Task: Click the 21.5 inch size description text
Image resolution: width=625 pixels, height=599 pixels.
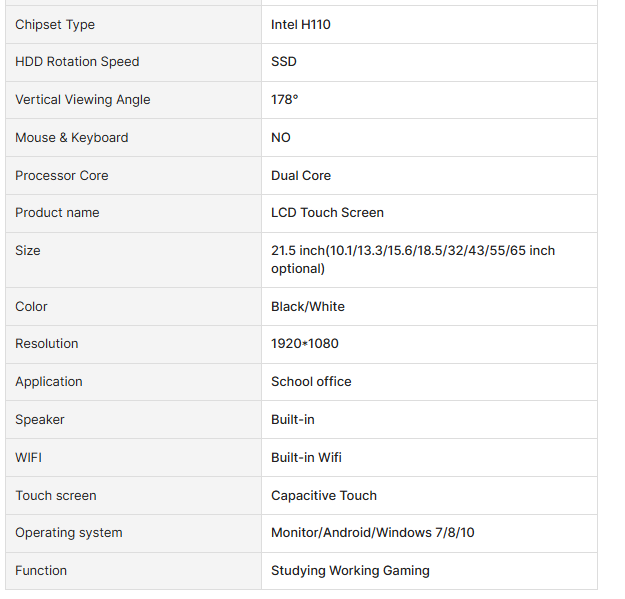Action: click(x=413, y=259)
